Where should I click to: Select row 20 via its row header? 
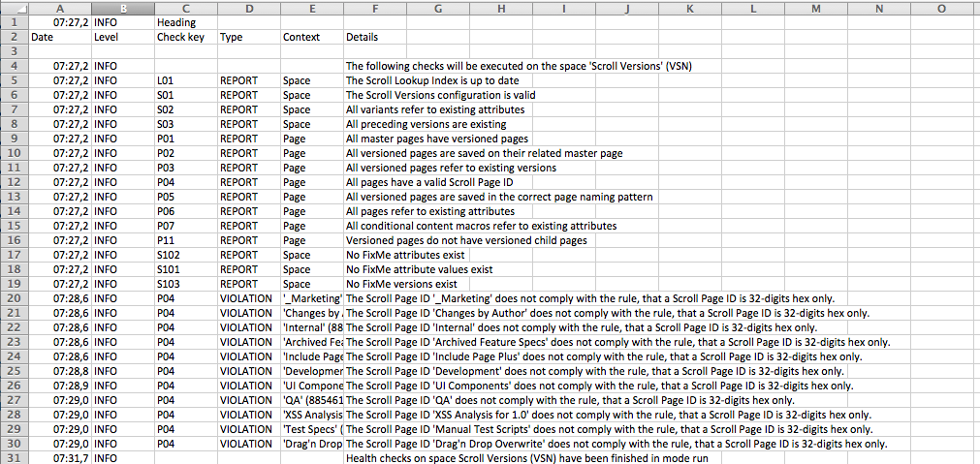point(14,298)
